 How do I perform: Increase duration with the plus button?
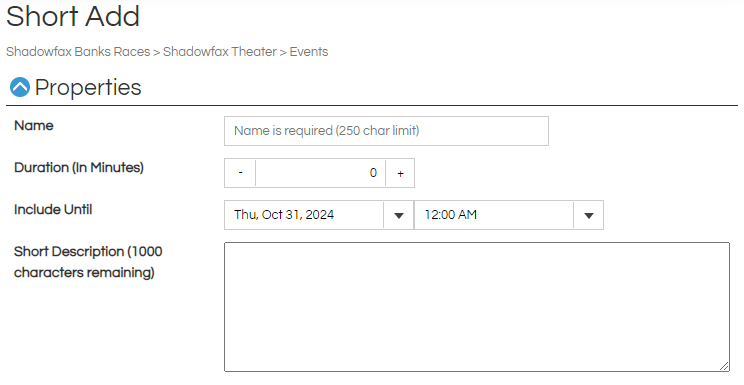pos(400,173)
